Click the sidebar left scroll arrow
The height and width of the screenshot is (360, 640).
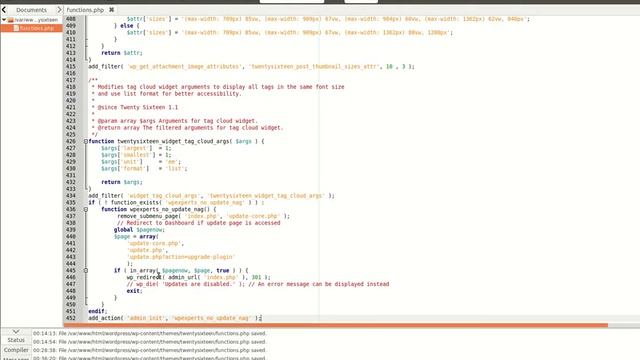(4, 9)
